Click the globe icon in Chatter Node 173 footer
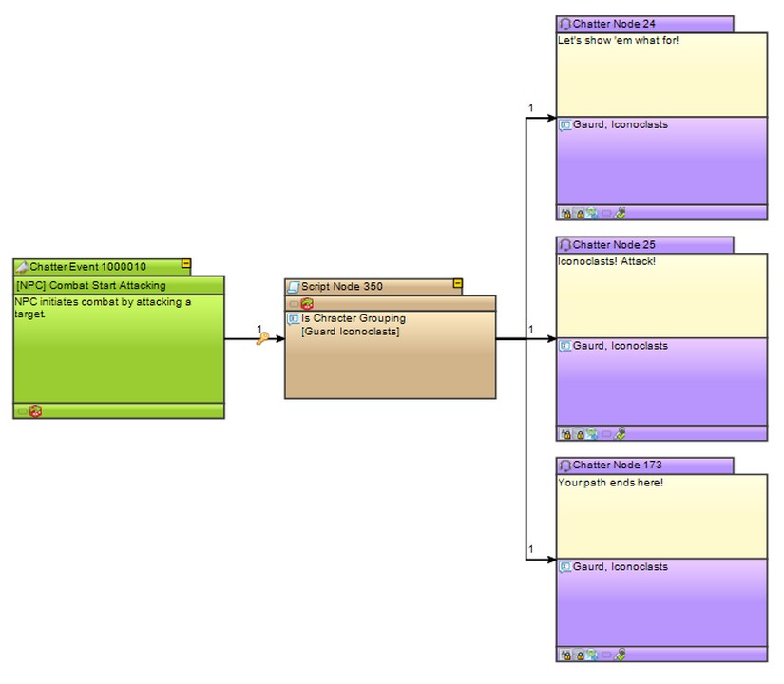Screen dimensions: 784x684 click(x=592, y=655)
